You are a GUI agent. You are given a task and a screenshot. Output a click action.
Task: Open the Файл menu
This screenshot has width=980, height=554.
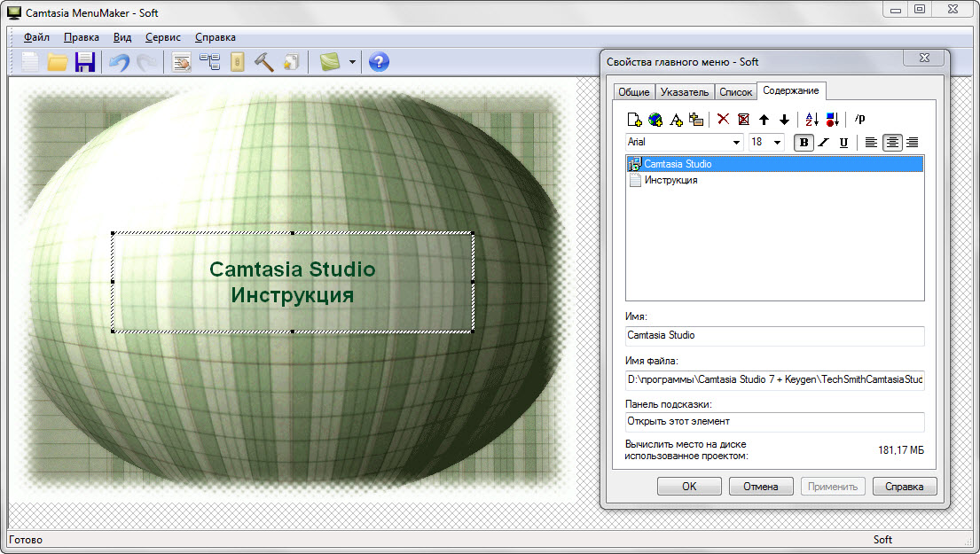pos(36,37)
